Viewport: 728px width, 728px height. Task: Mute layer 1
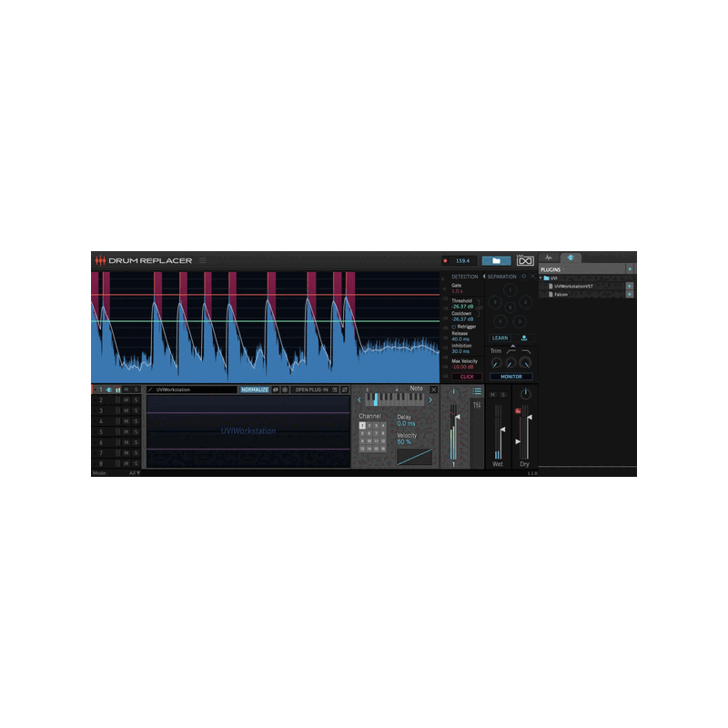(x=126, y=389)
